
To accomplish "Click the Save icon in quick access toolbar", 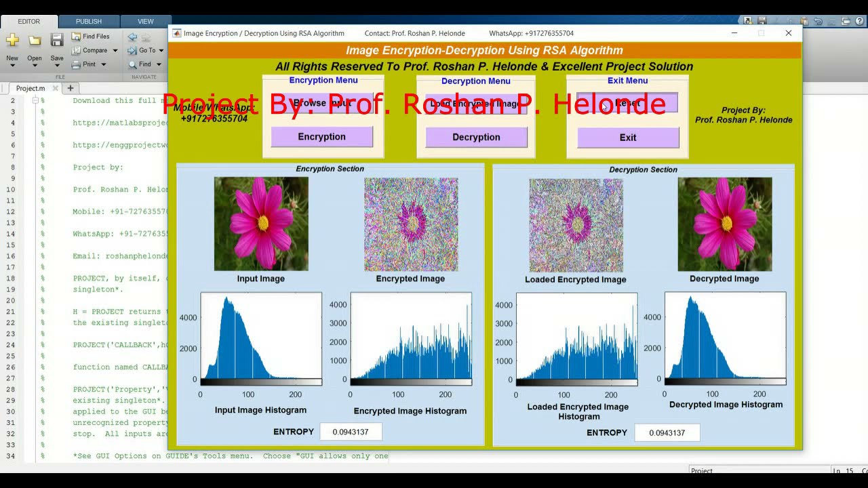I will (x=762, y=21).
